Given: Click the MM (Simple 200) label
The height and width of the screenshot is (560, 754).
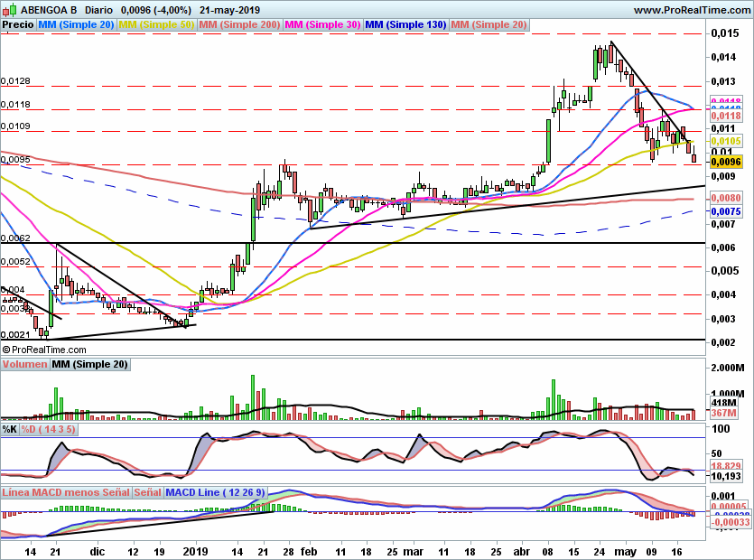Looking at the screenshot, I should tap(239, 24).
